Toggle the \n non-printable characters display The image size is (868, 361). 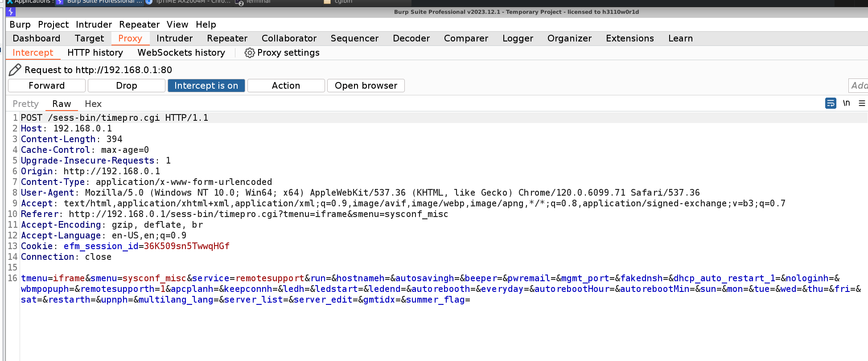[x=846, y=103]
